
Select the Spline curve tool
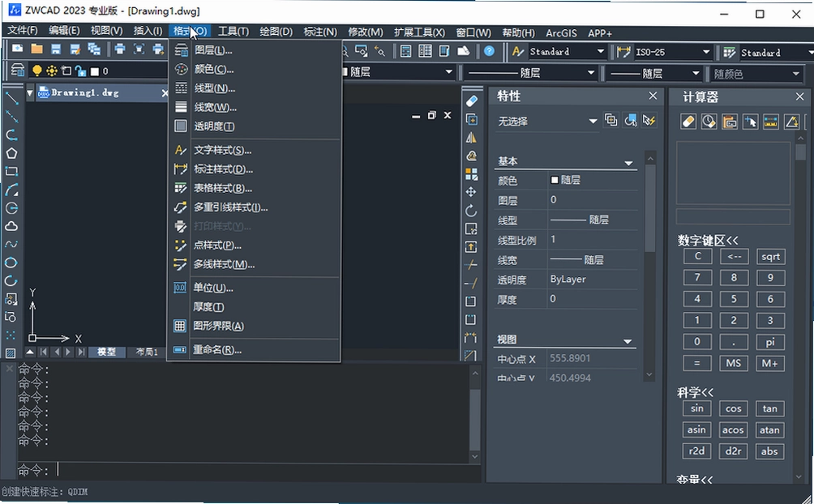(11, 245)
